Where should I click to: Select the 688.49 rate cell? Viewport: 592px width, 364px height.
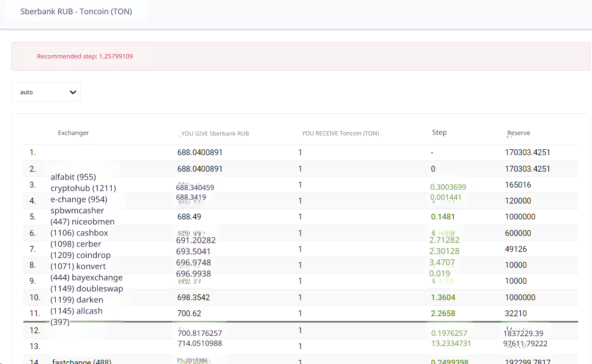[x=189, y=217]
